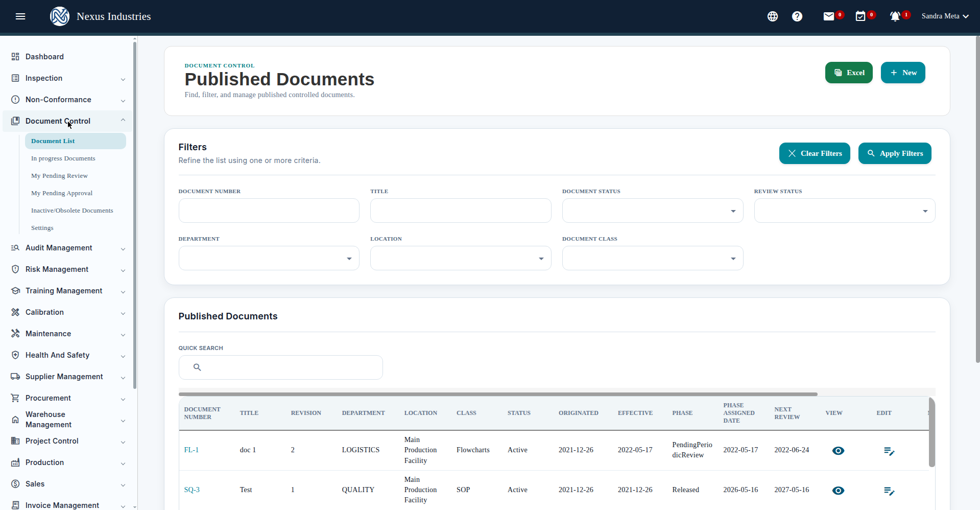Image resolution: width=980 pixels, height=510 pixels.
Task: Open the language globe icon
Action: (x=773, y=16)
